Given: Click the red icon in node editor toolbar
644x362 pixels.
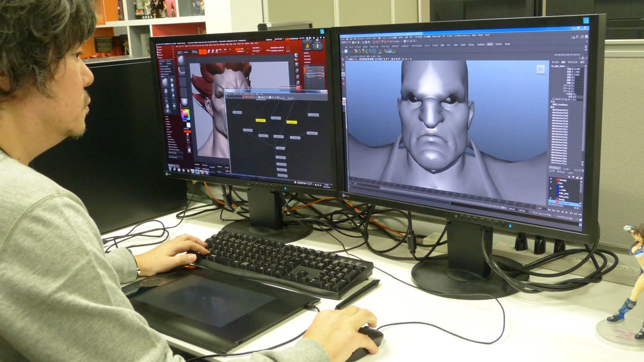Looking at the screenshot, I should pyautogui.click(x=247, y=97).
